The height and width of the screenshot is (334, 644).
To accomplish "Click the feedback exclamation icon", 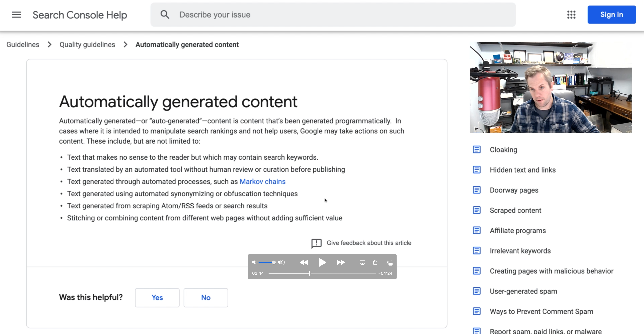I will (316, 243).
